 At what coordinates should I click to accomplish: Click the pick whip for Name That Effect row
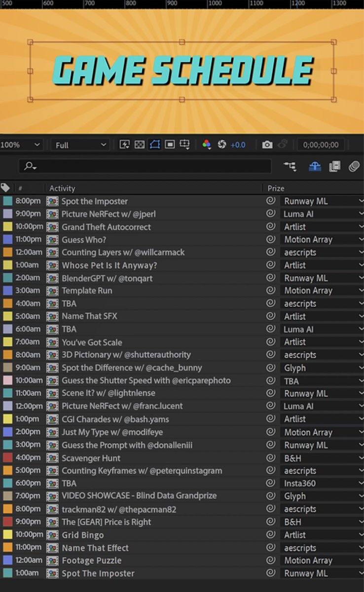point(271,548)
